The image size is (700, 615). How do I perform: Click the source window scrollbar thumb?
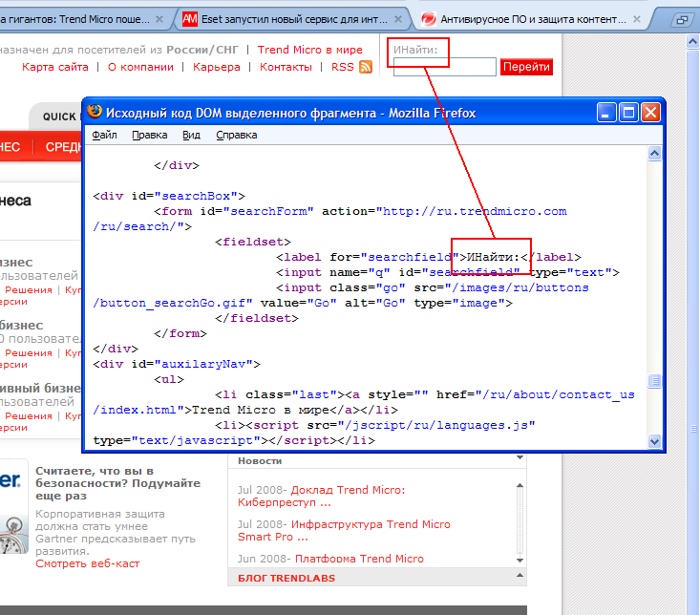pos(654,381)
